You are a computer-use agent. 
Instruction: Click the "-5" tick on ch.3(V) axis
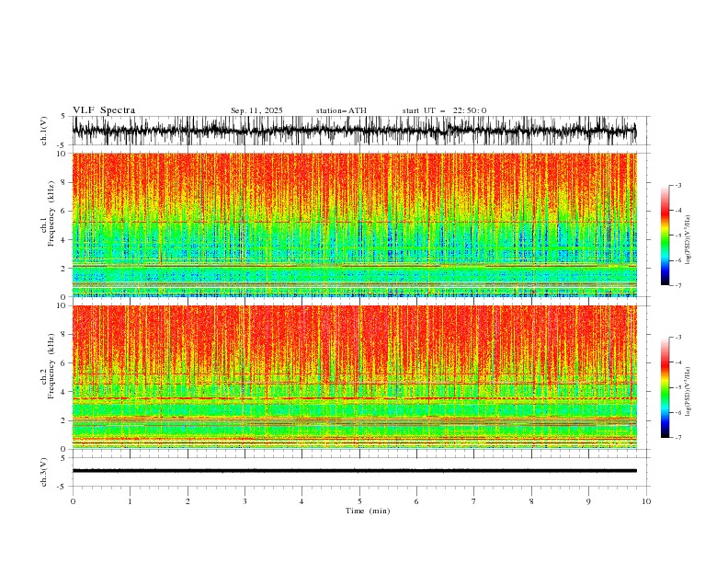tap(62, 487)
